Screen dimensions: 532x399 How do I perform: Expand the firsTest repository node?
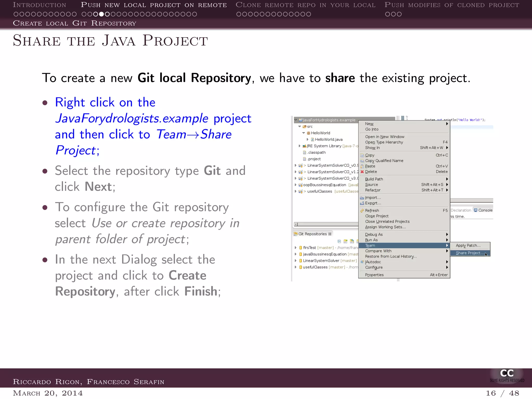[x=296, y=248]
